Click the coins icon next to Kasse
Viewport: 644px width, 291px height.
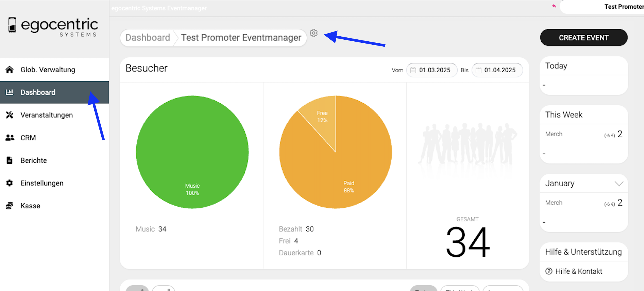coord(9,206)
